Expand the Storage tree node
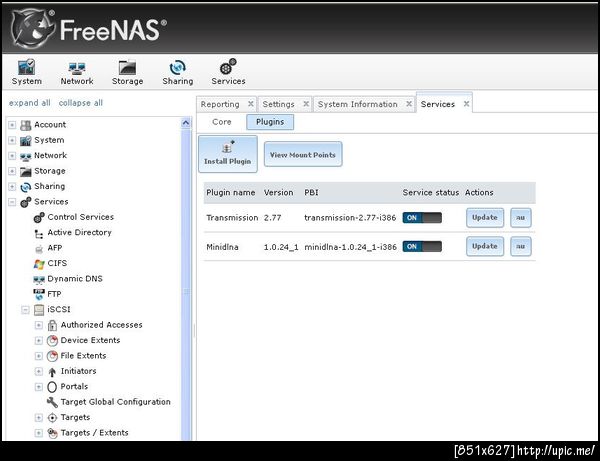This screenshot has width=600, height=461. click(x=12, y=171)
